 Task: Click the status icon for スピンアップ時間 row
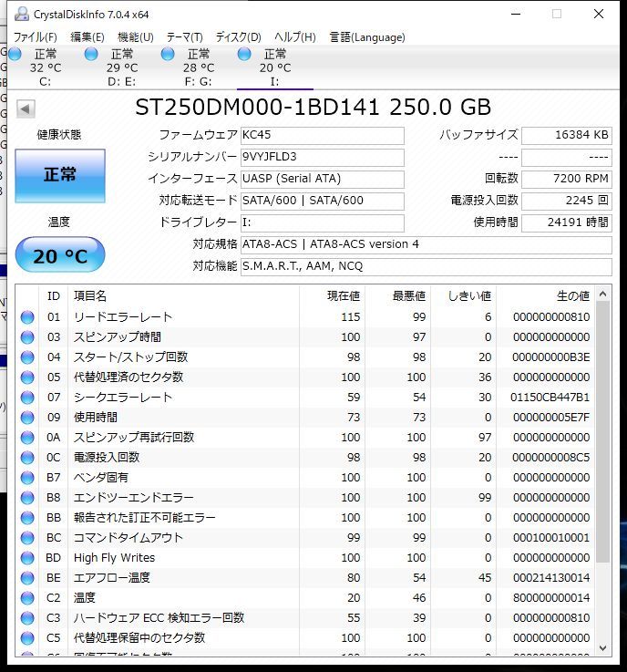coord(27,337)
